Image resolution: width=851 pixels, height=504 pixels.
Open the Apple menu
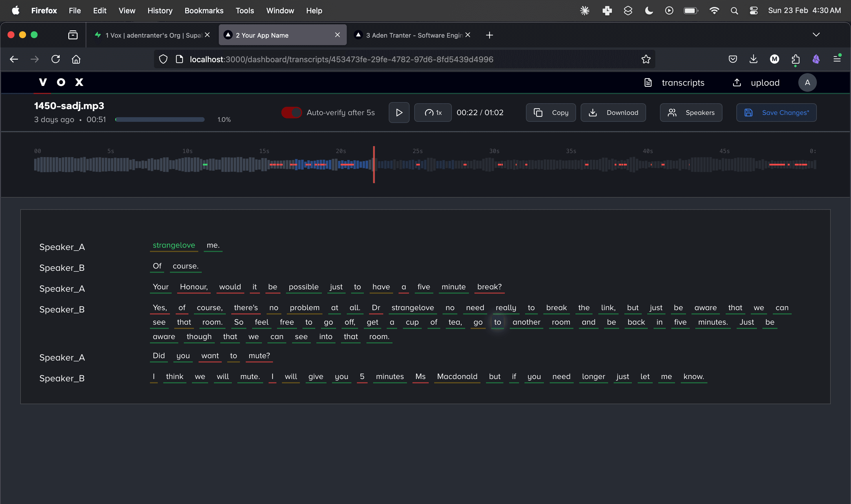16,11
